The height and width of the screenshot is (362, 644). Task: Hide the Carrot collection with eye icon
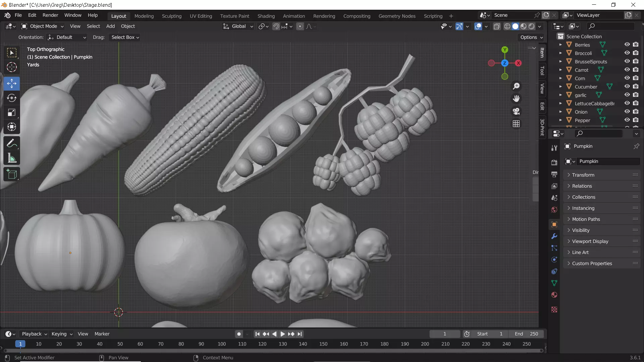click(x=627, y=70)
